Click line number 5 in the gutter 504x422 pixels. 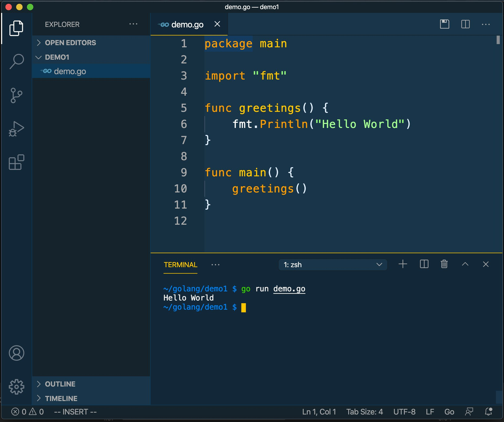click(x=184, y=108)
